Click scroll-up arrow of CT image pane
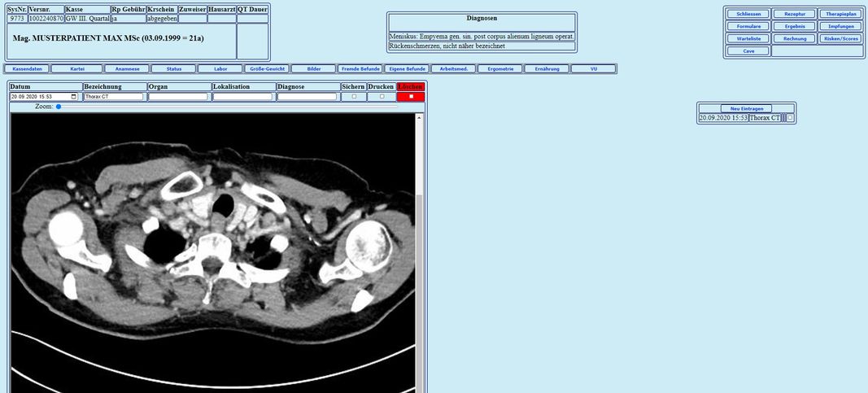 coord(419,118)
